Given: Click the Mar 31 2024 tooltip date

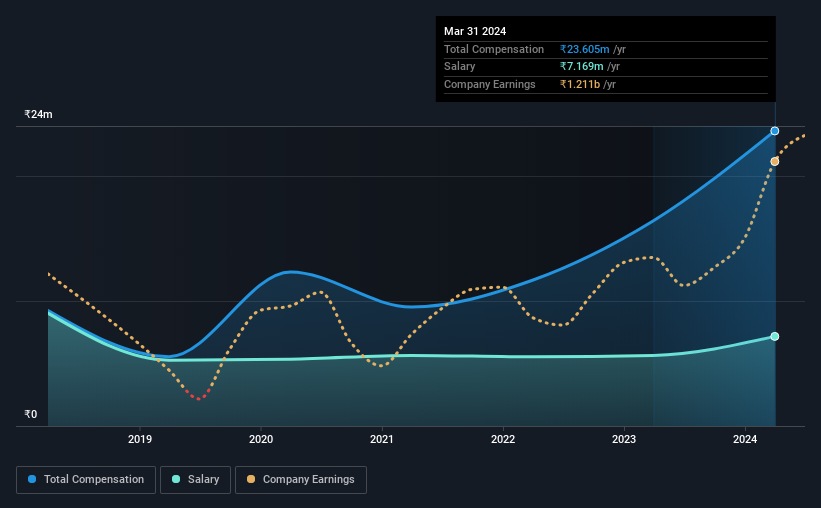Looking at the screenshot, I should coord(475,31).
